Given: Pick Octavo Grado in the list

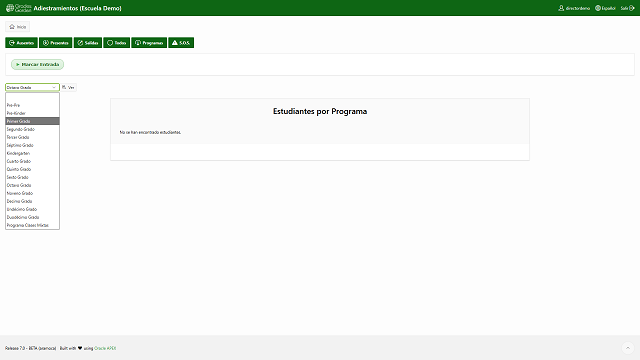Looking at the screenshot, I should pos(32,185).
